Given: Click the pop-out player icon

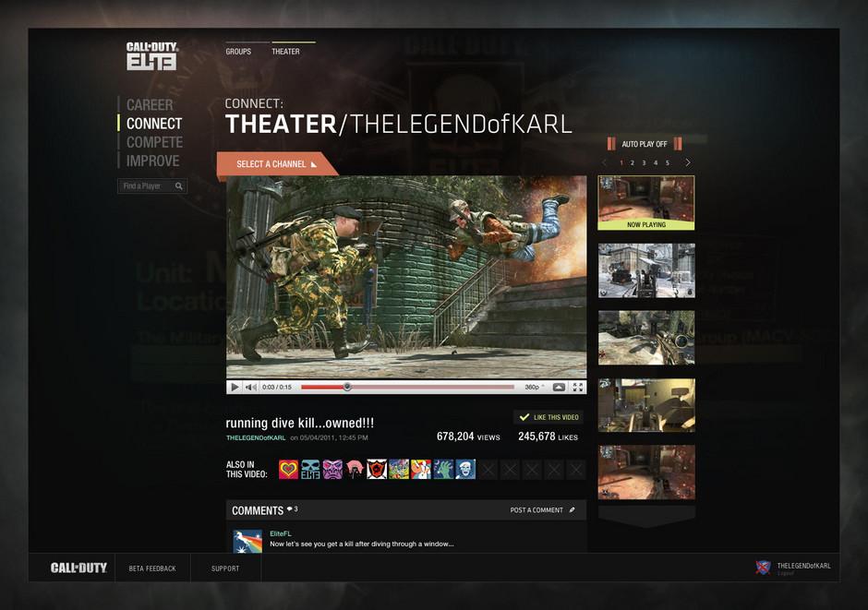Looking at the screenshot, I should [559, 388].
